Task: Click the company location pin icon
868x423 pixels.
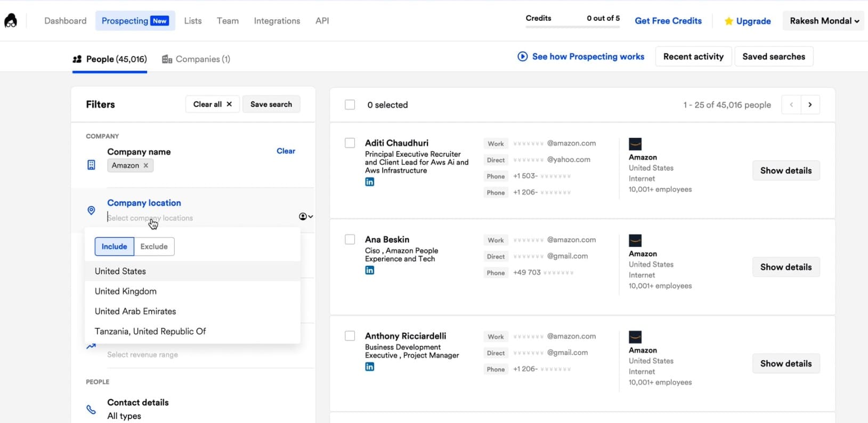Action: coord(91,211)
